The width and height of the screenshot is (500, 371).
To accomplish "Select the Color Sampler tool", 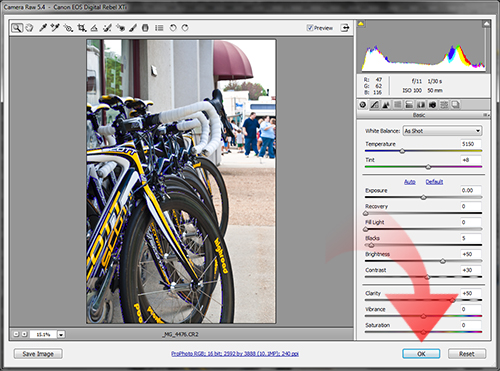I will point(55,28).
